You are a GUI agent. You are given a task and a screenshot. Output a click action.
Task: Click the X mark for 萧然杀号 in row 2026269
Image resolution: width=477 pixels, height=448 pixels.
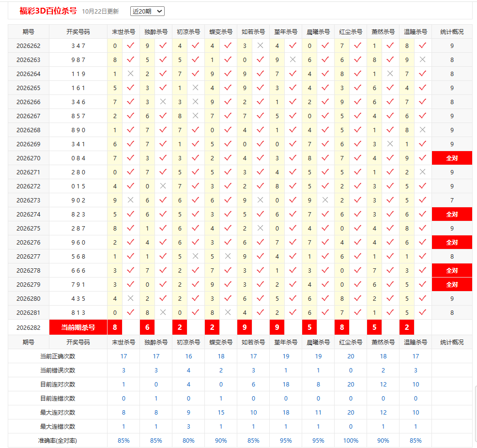click(x=390, y=144)
